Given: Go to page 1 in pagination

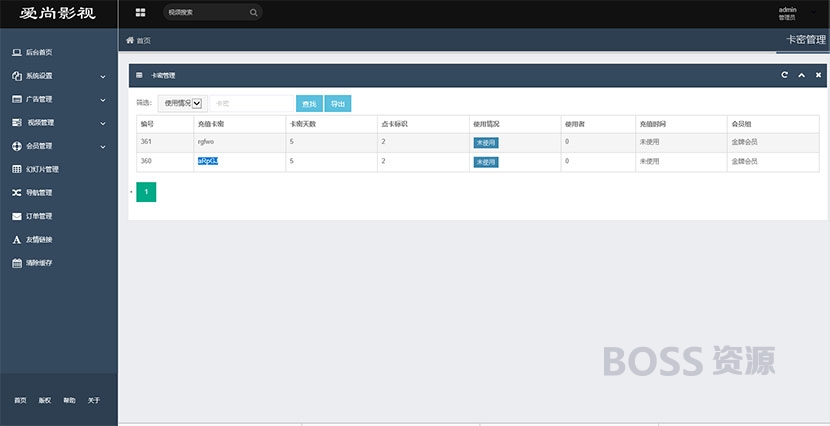Looking at the screenshot, I should pos(146,192).
